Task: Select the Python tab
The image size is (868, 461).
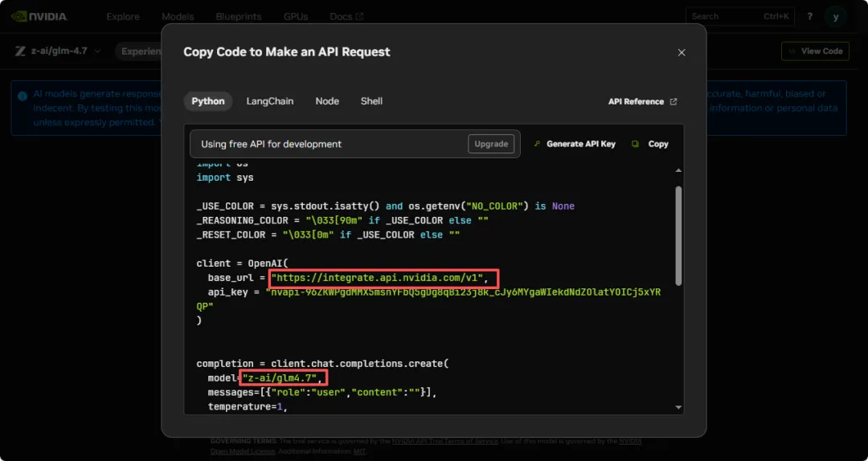Action: 208,101
